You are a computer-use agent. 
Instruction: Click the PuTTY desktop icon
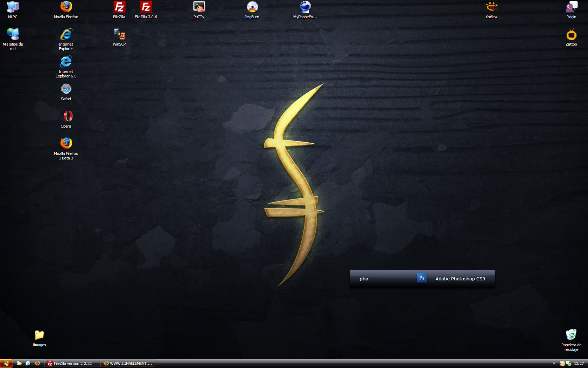(199, 7)
